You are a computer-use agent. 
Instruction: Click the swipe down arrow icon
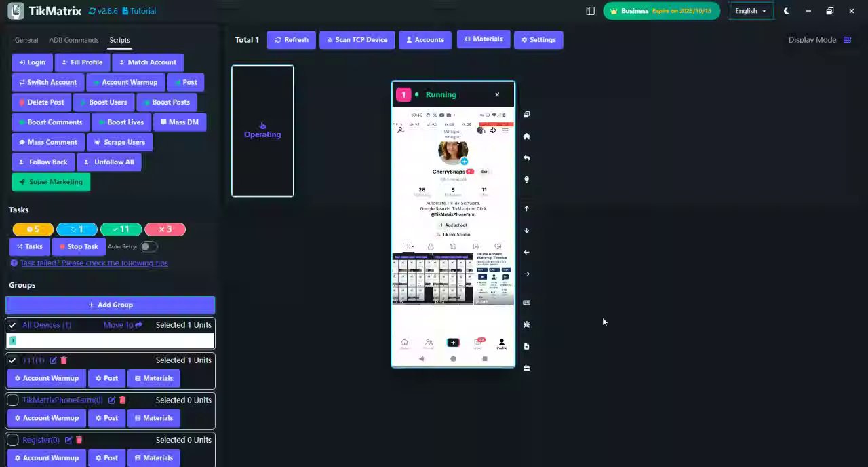click(526, 231)
